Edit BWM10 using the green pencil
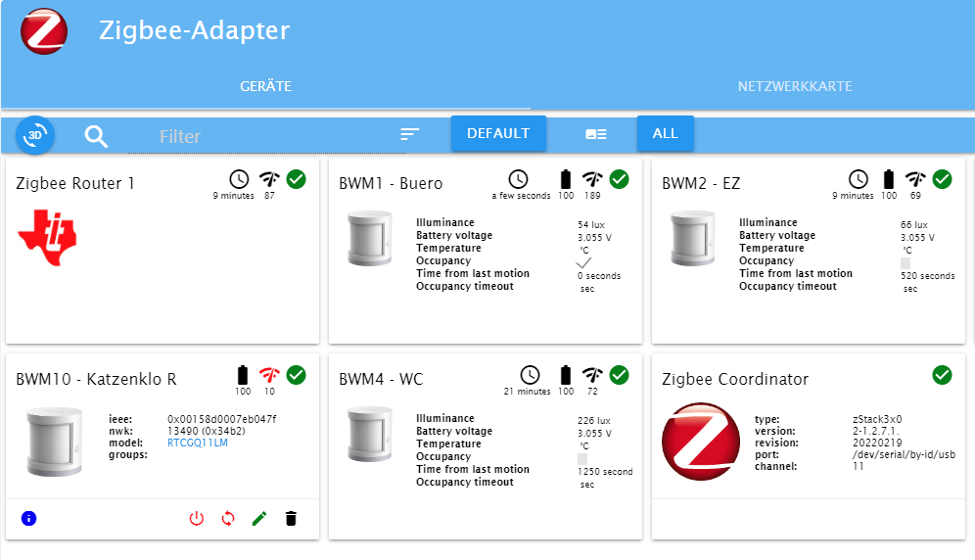The height and width of the screenshot is (560, 975). click(259, 518)
